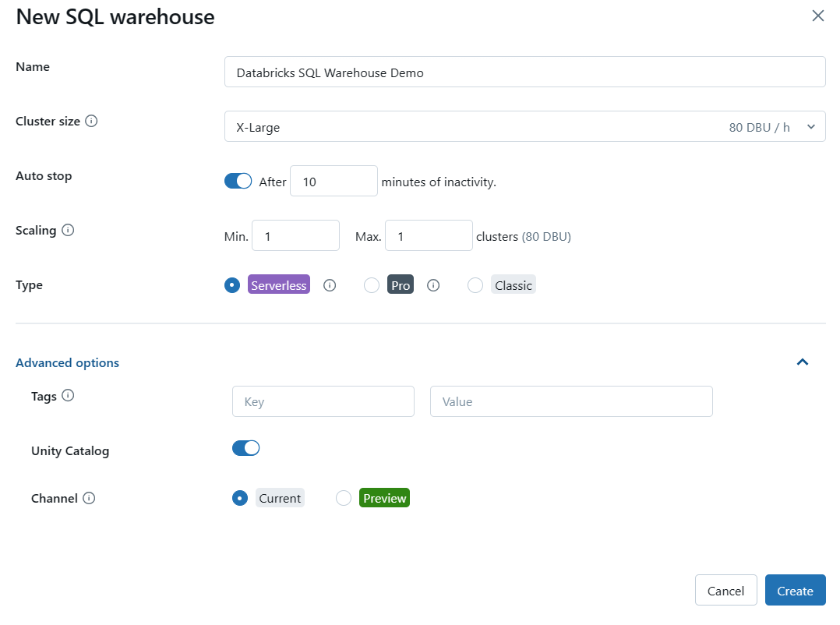
Task: Create the SQL warehouse
Action: 795,590
